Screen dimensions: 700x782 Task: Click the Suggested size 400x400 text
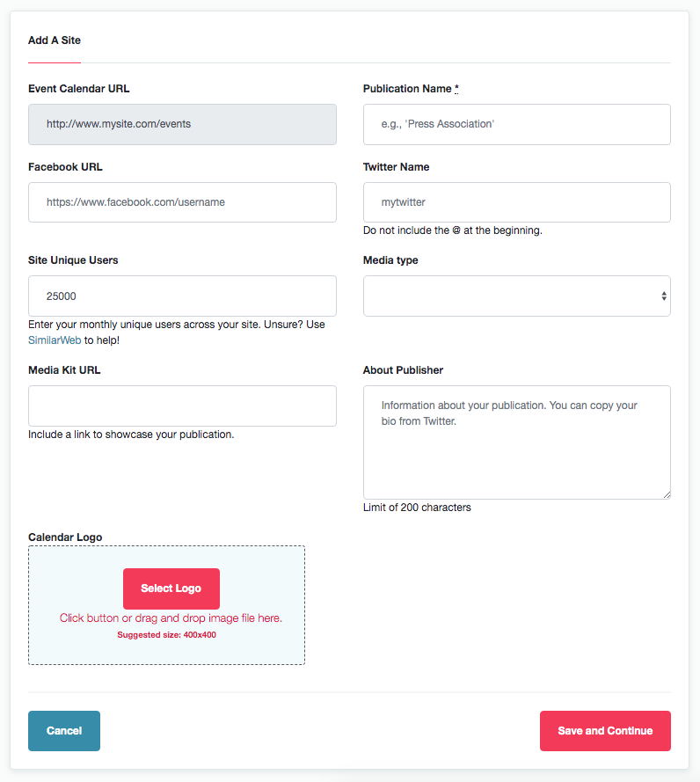click(166, 635)
